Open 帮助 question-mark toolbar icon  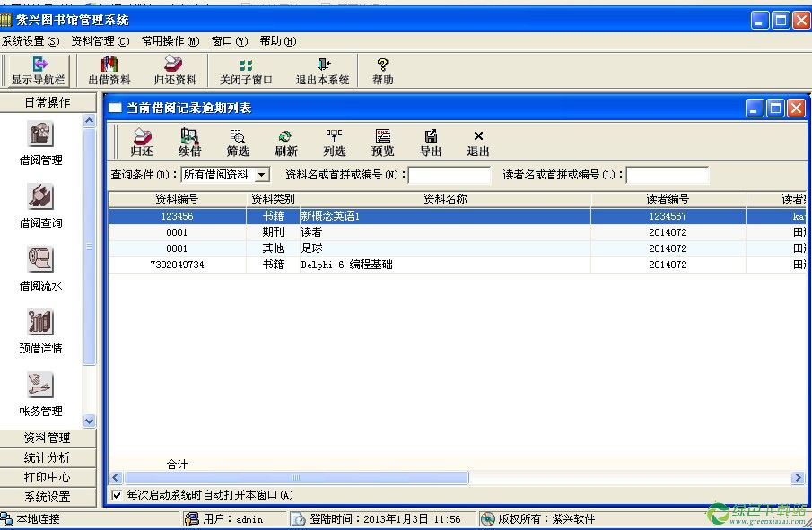(383, 71)
